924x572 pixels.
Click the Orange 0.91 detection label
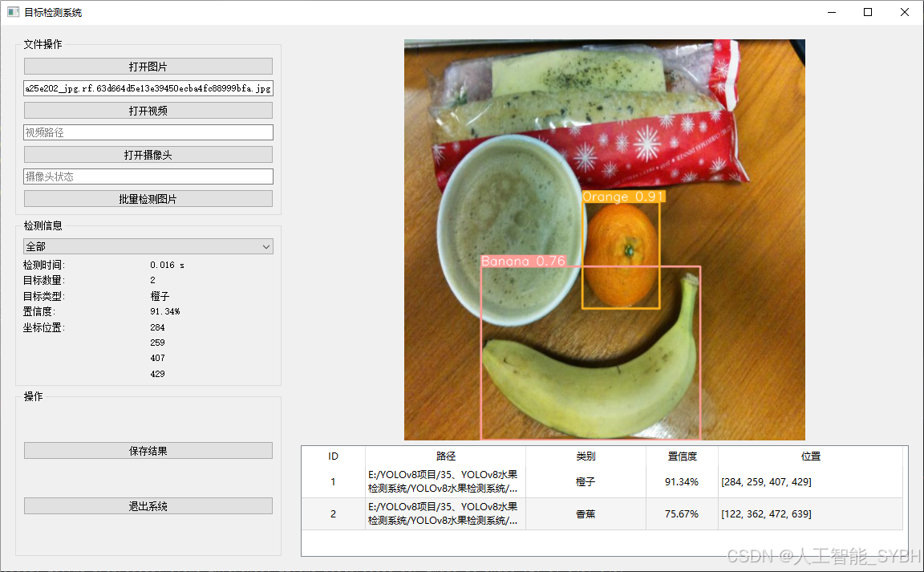coord(623,197)
